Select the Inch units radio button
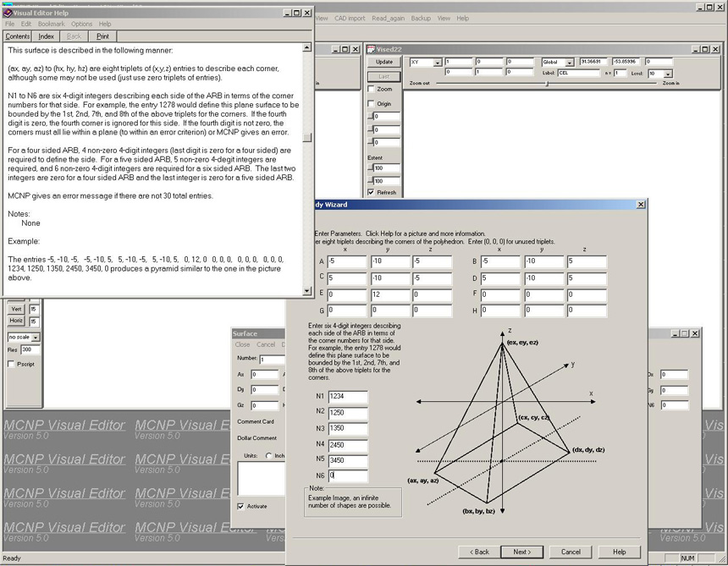 [269, 456]
